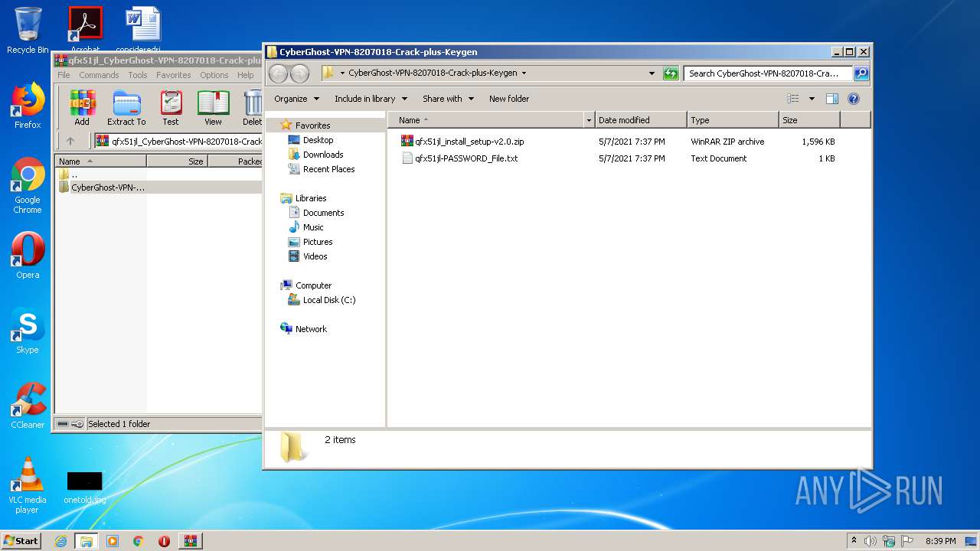Select the Acrobat desktop shortcut
Viewport: 980px width, 551px height.
[85, 29]
